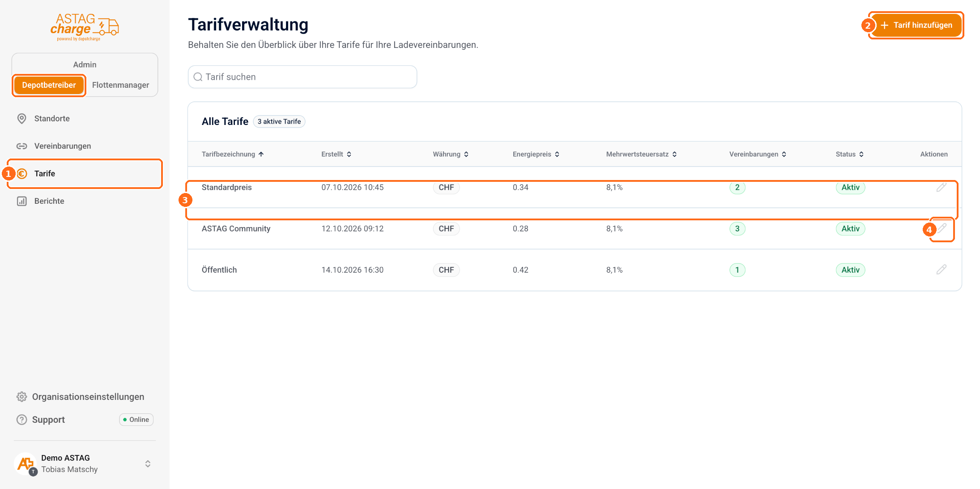Screen dimensions: 980x489
Task: Click the Vereinbarungen count 3 badge
Action: (737, 228)
